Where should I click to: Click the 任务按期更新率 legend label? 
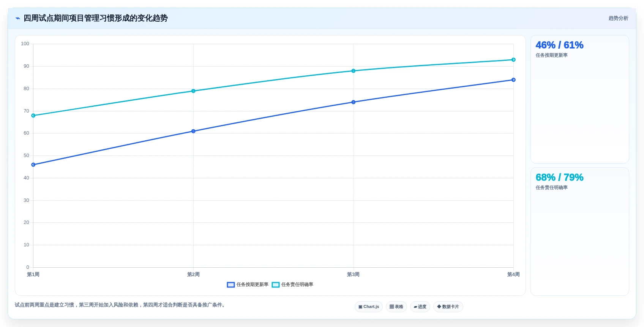pos(253,285)
